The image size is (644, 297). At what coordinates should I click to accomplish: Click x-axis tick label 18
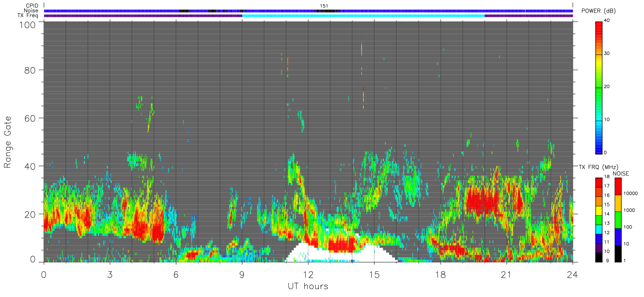(x=440, y=274)
